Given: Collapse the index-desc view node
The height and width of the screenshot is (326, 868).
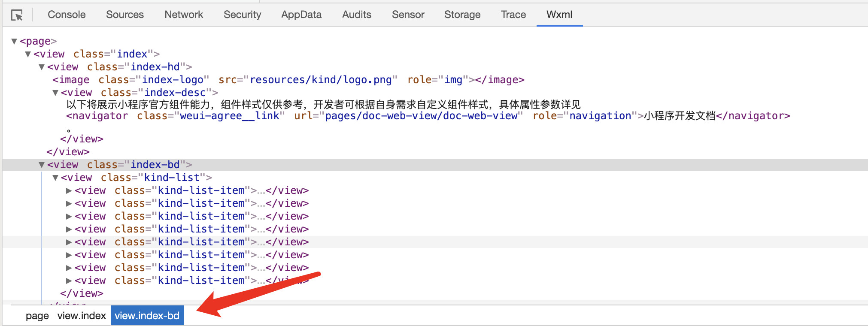Looking at the screenshot, I should [55, 93].
